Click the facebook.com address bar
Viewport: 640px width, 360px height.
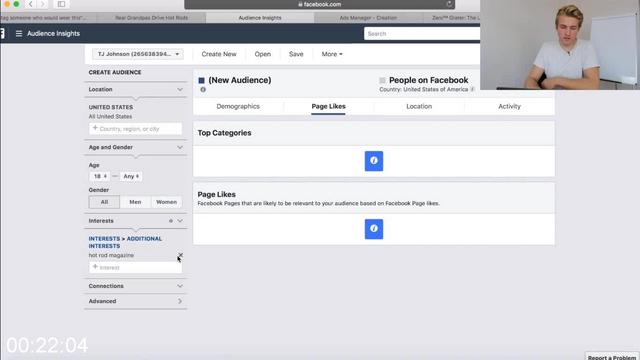[319, 4]
